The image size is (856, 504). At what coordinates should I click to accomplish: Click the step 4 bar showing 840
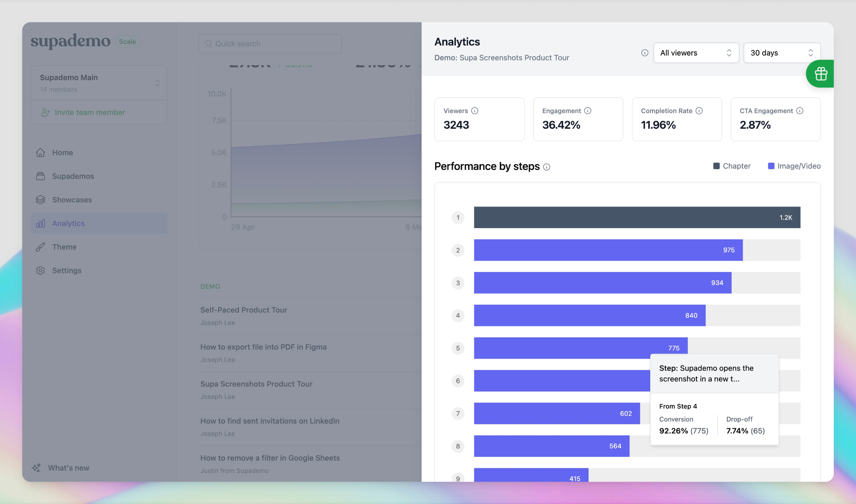click(590, 315)
